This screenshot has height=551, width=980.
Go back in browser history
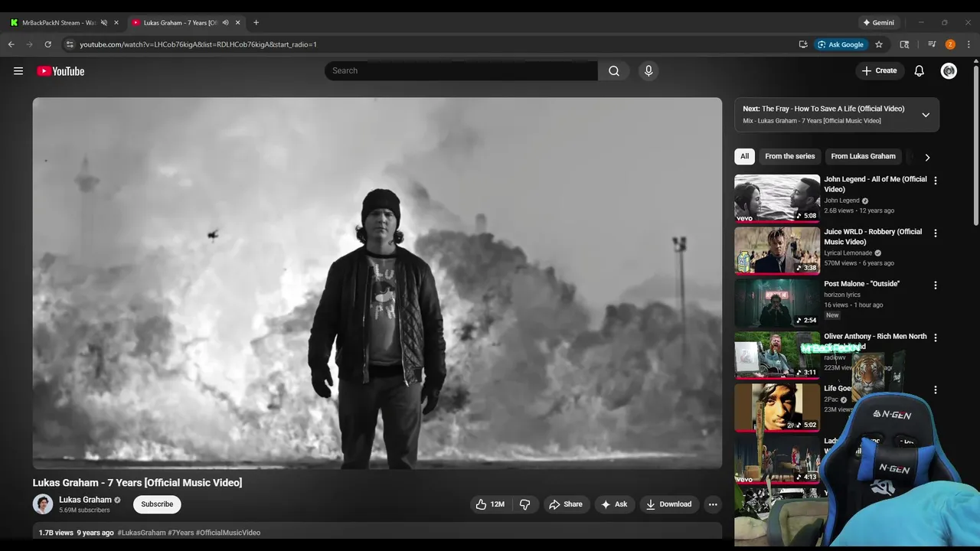click(x=11, y=44)
